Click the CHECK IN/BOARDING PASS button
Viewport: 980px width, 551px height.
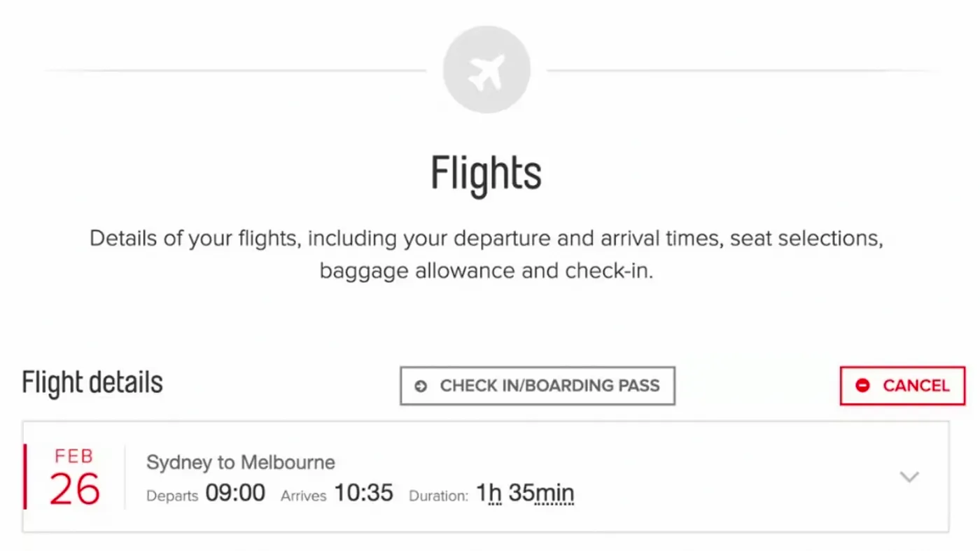pos(537,385)
